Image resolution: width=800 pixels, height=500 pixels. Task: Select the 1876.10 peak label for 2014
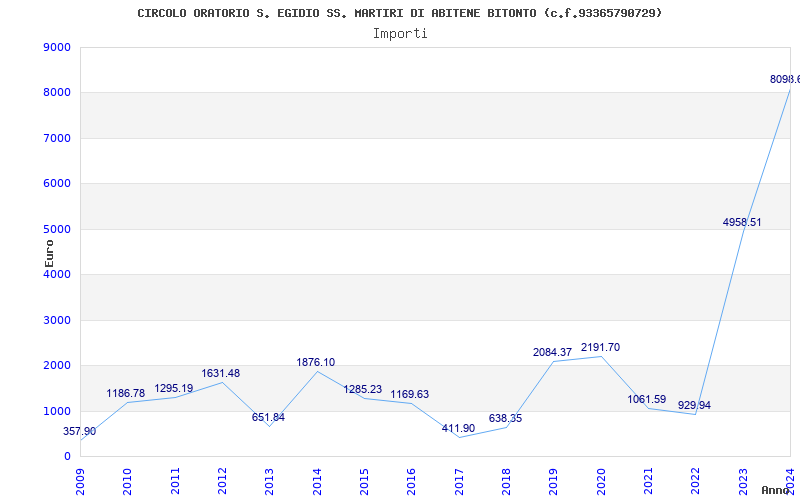pos(316,362)
